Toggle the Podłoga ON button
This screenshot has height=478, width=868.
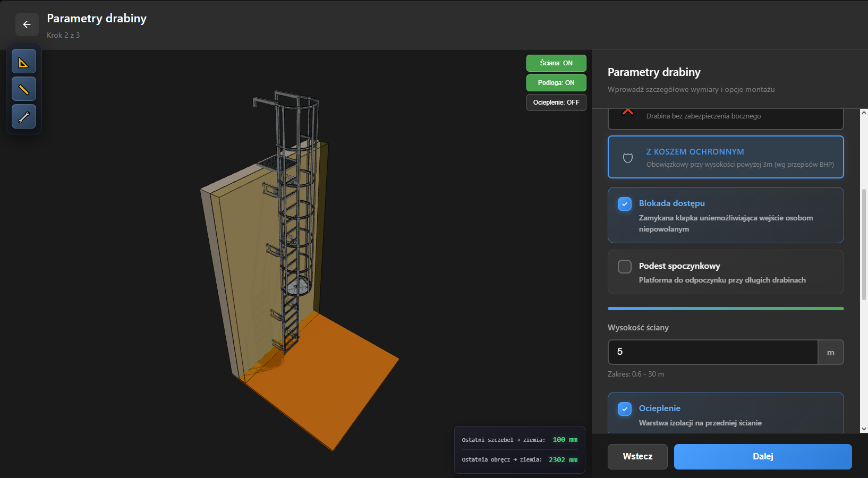556,83
